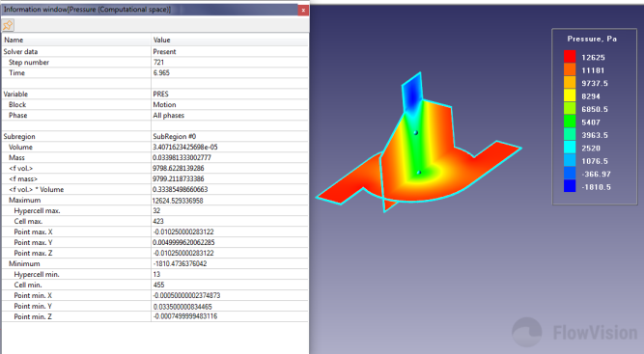
Task: Click the Information window title bar
Action: tap(150, 10)
